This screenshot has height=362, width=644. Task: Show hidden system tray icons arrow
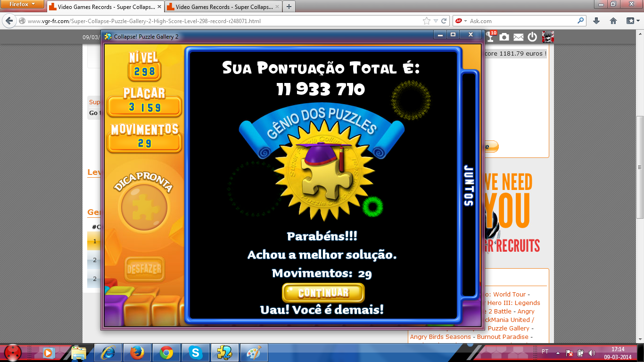click(558, 352)
